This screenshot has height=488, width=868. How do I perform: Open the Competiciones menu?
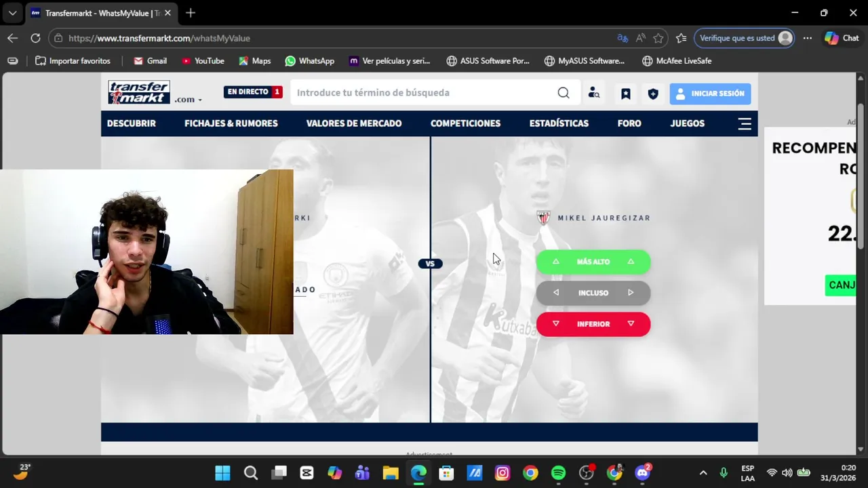(x=465, y=123)
